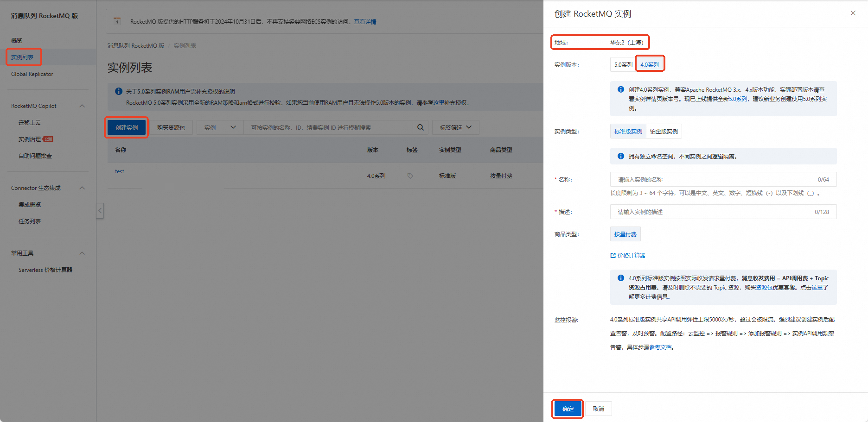Choose 标准版实例 instance type
Viewport: 868px width, 422px height.
(628, 131)
